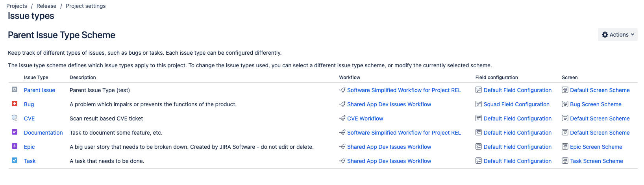Click screen icon in CVE row

click(565, 118)
